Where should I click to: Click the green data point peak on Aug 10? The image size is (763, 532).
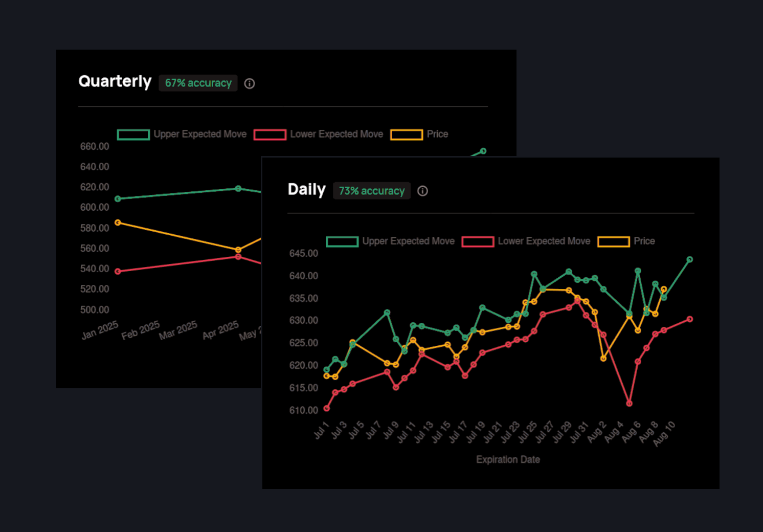[x=689, y=259]
